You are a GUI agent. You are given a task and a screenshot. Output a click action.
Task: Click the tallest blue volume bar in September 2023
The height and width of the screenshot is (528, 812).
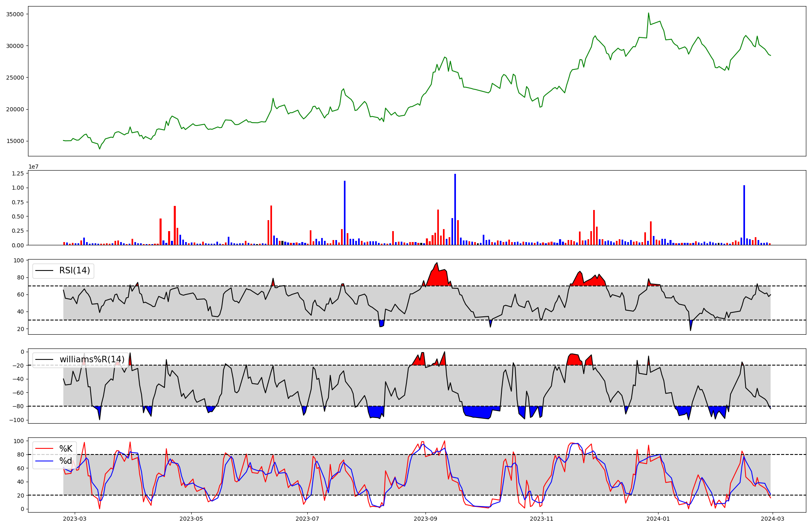pos(455,209)
